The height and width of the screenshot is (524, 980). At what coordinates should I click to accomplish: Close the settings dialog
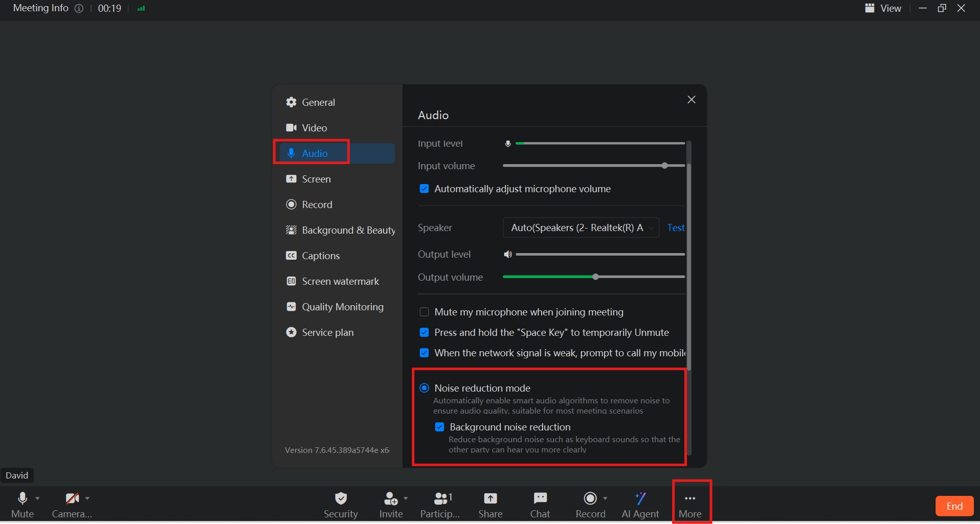click(692, 100)
